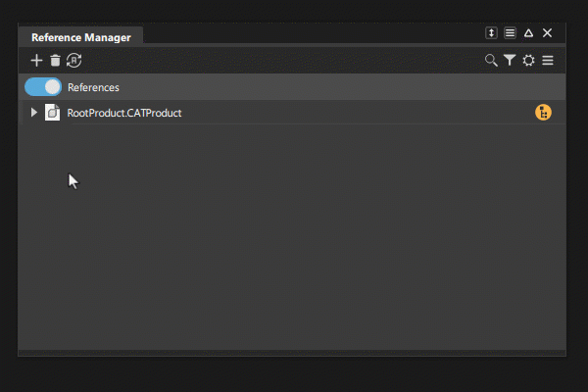
Task: Click the trash icon to delete reference
Action: pos(55,61)
